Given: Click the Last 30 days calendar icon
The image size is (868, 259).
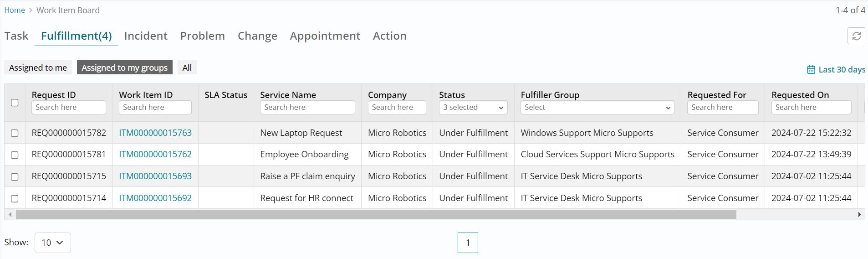Looking at the screenshot, I should pyautogui.click(x=811, y=70).
